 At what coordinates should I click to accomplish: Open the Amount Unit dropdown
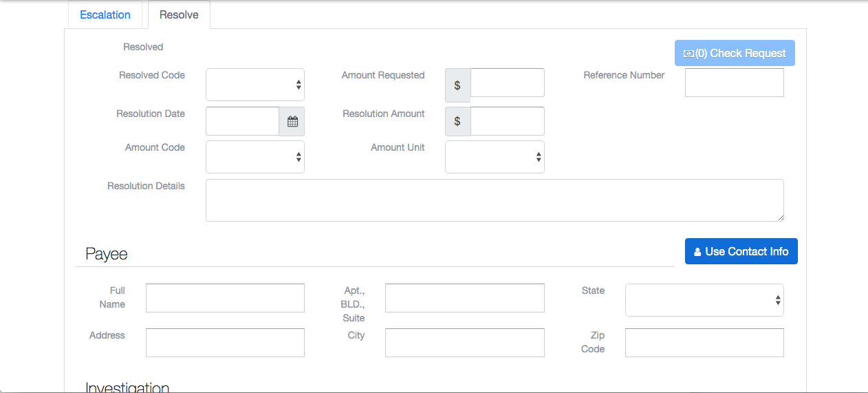495,157
